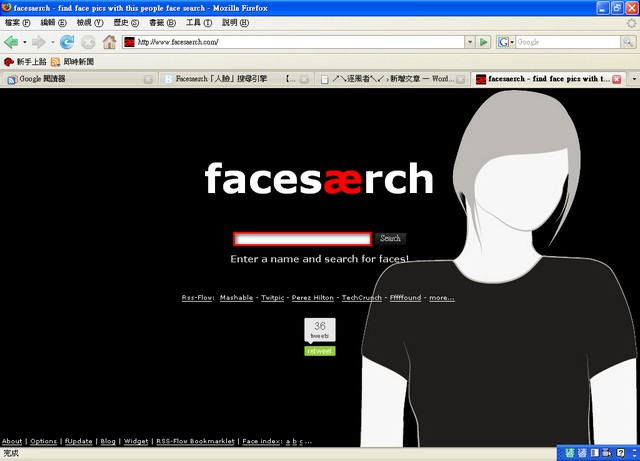Open the Widget footer link
This screenshot has height=461, width=640.
click(136, 441)
